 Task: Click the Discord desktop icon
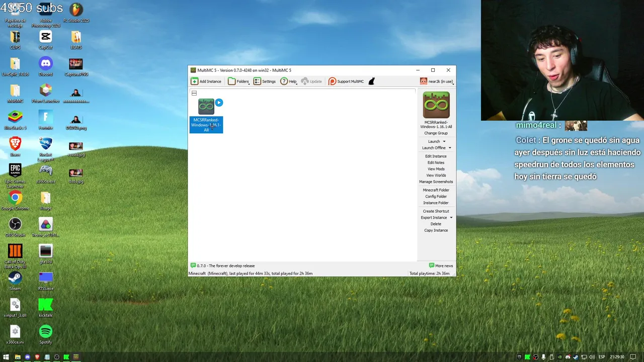(x=46, y=67)
